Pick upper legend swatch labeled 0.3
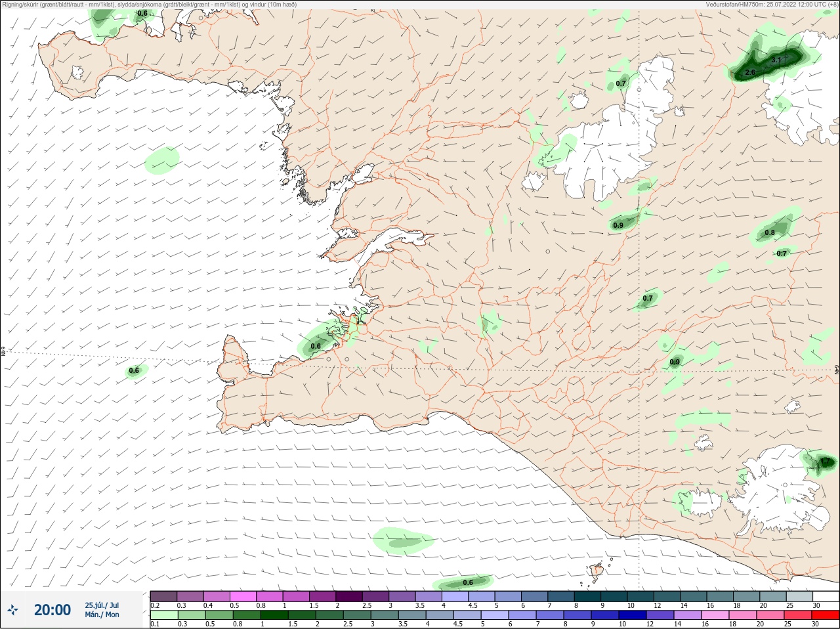Screen dimensions: 840x629 (190, 596)
